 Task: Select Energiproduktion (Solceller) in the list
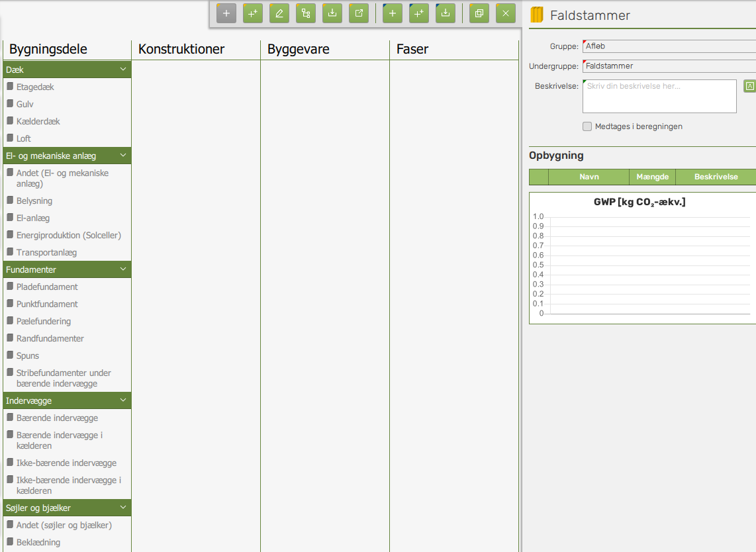coord(68,235)
